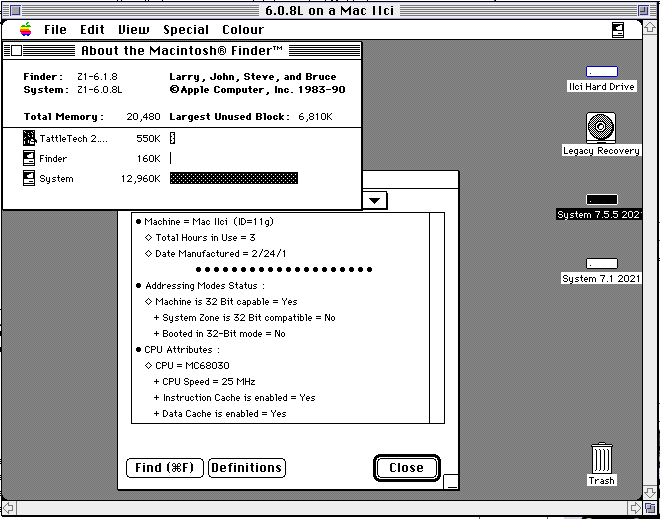The height and width of the screenshot is (519, 660).
Task: Close the About the Macintosh Finder window
Action: point(16,51)
